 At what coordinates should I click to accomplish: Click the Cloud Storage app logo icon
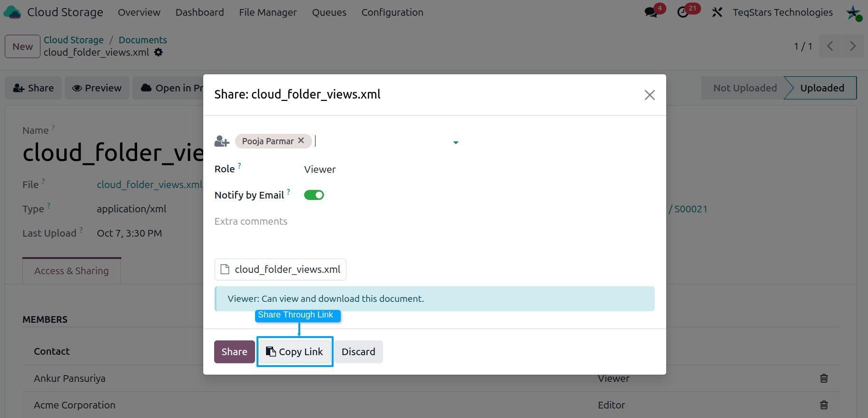[12, 12]
